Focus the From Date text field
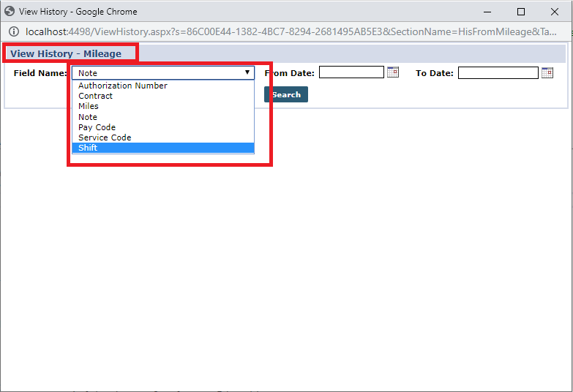 click(x=351, y=72)
